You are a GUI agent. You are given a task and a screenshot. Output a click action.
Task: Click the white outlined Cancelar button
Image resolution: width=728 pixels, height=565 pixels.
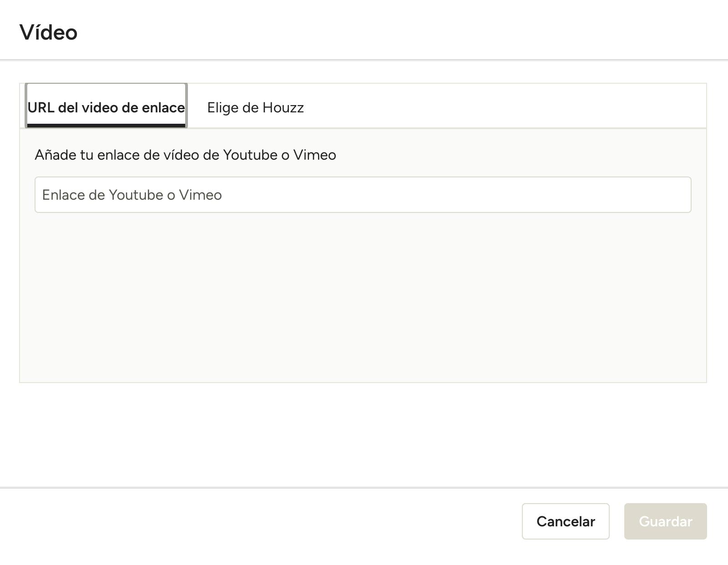[566, 521]
